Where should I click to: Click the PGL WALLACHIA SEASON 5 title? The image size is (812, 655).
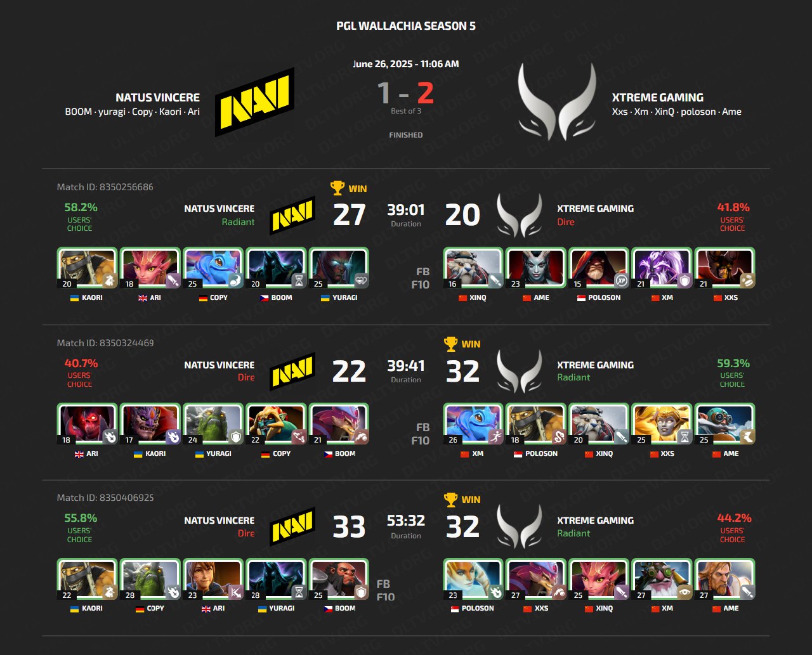(406, 26)
